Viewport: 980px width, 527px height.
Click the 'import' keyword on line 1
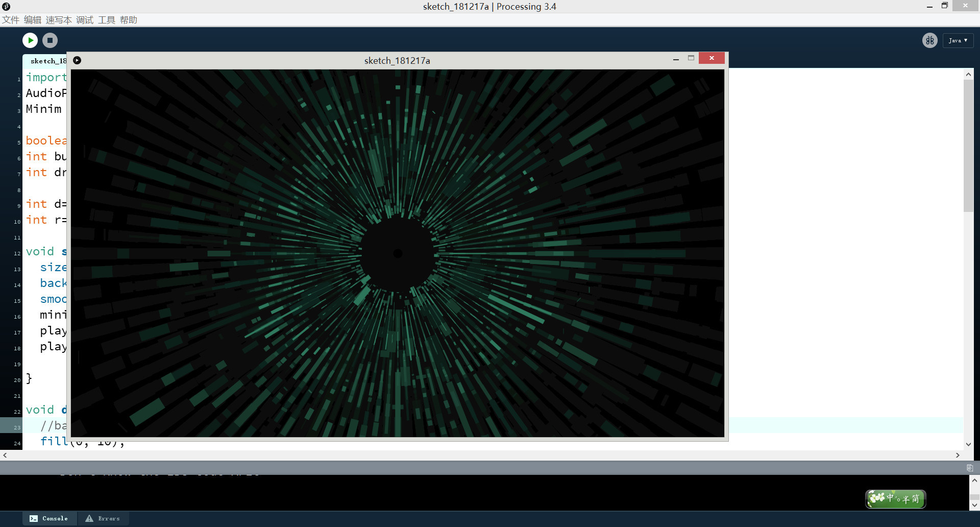pyautogui.click(x=46, y=78)
